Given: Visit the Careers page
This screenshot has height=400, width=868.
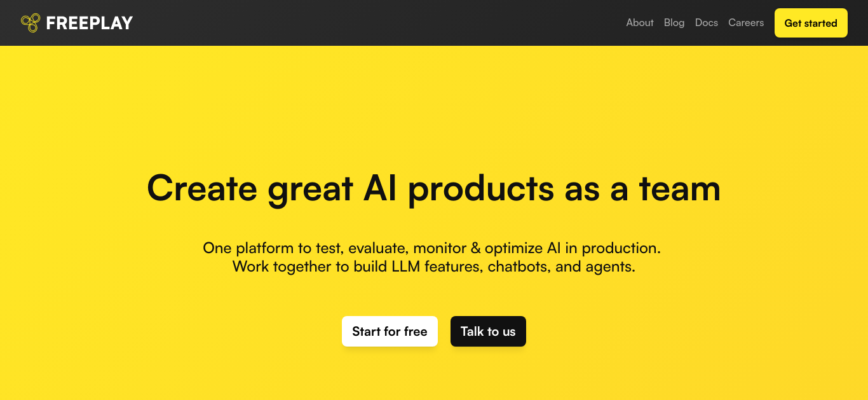Looking at the screenshot, I should [x=746, y=23].
